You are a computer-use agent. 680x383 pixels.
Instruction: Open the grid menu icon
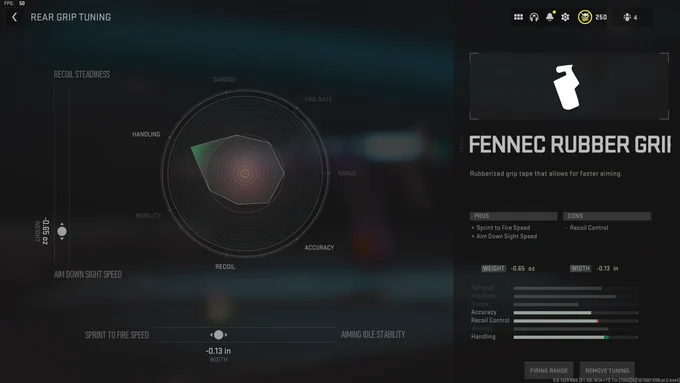(518, 17)
